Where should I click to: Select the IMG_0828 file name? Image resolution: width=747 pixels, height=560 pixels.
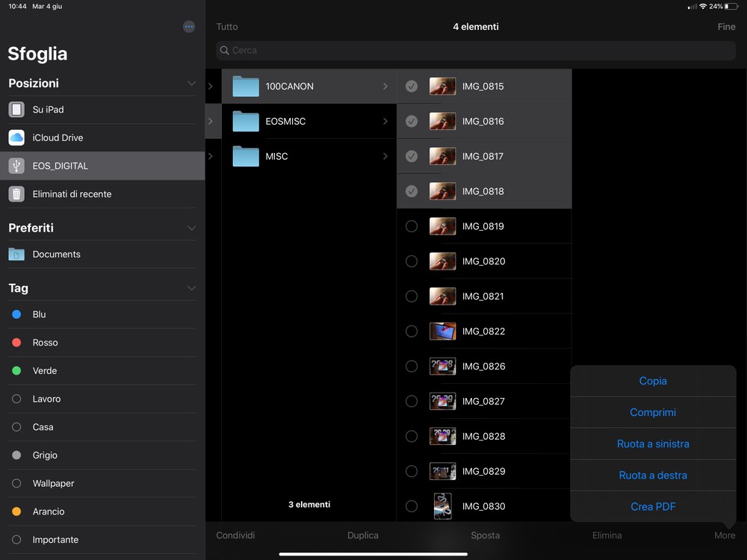pyautogui.click(x=483, y=436)
